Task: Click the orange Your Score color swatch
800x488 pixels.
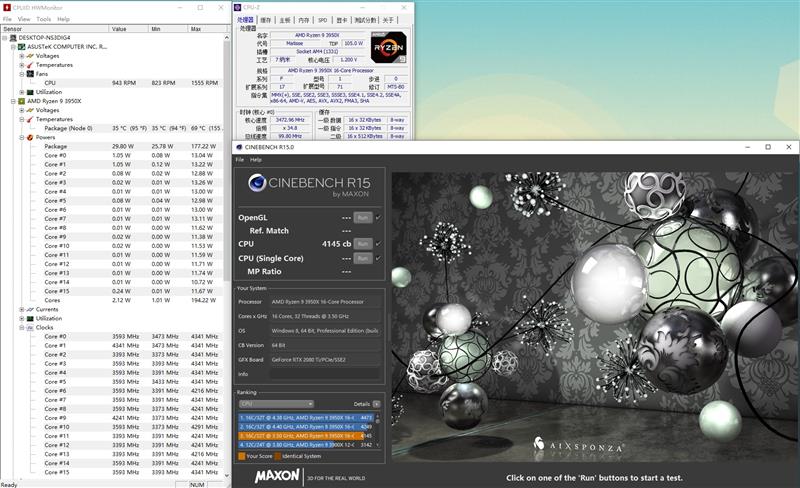Action: click(241, 455)
